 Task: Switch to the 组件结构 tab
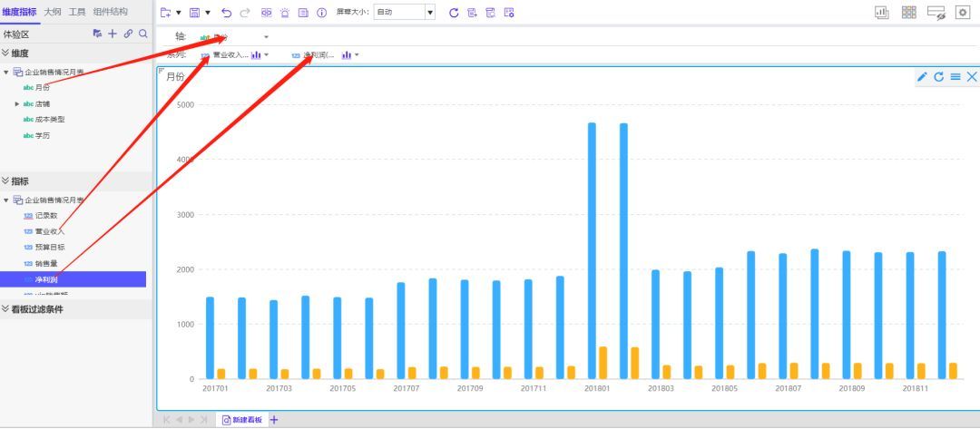click(110, 12)
